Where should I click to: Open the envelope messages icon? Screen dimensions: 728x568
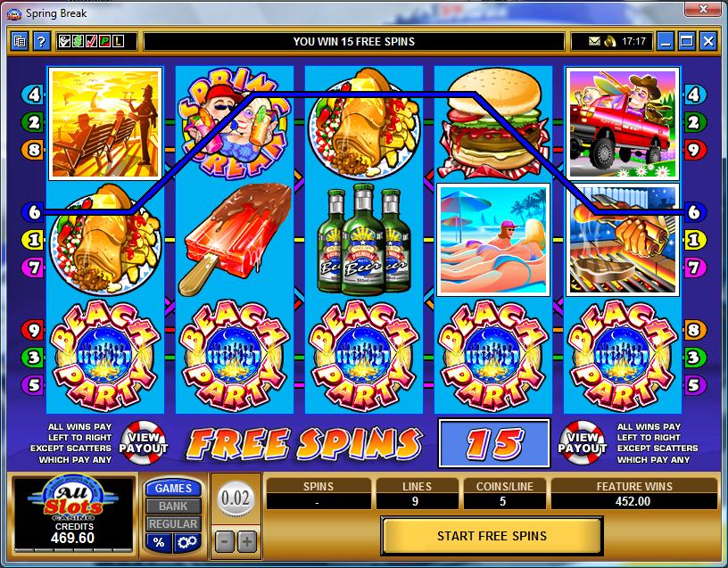pos(594,41)
